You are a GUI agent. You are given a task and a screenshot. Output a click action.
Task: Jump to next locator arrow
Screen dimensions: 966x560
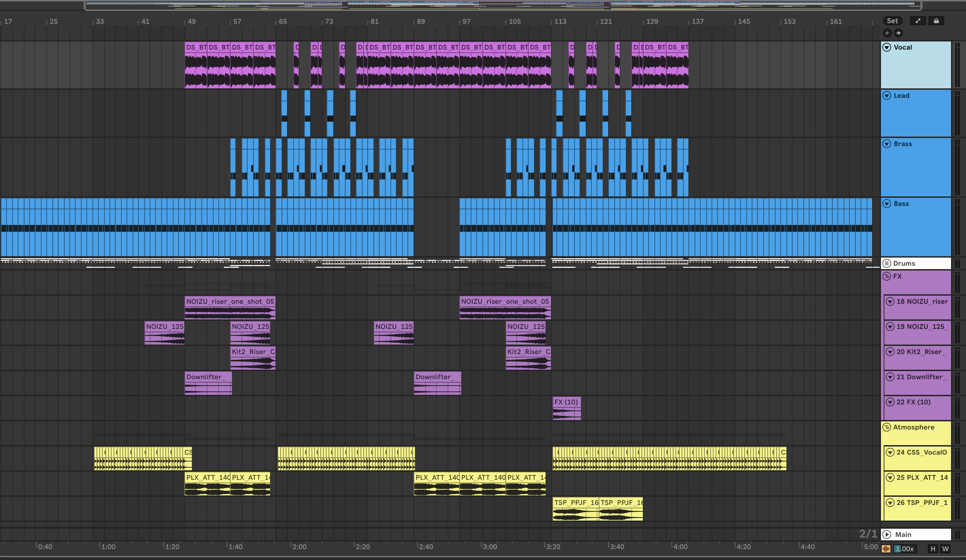[x=898, y=33]
